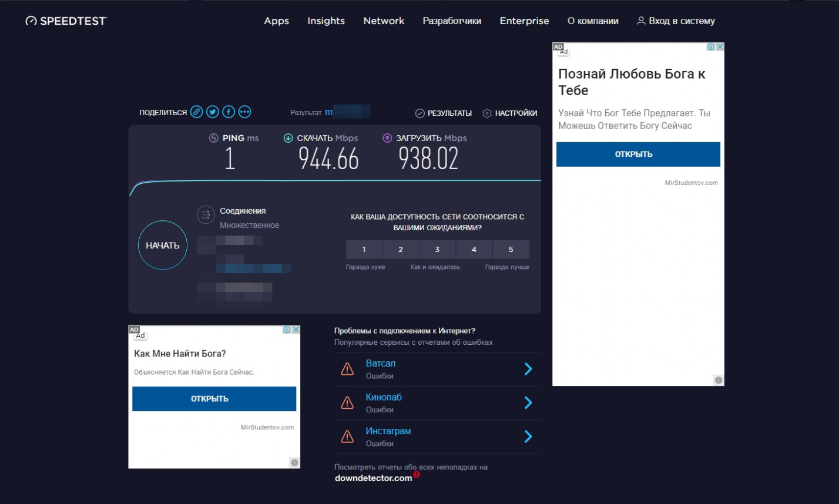Open the Network menu
Image resolution: width=839 pixels, height=504 pixels.
pyautogui.click(x=384, y=21)
